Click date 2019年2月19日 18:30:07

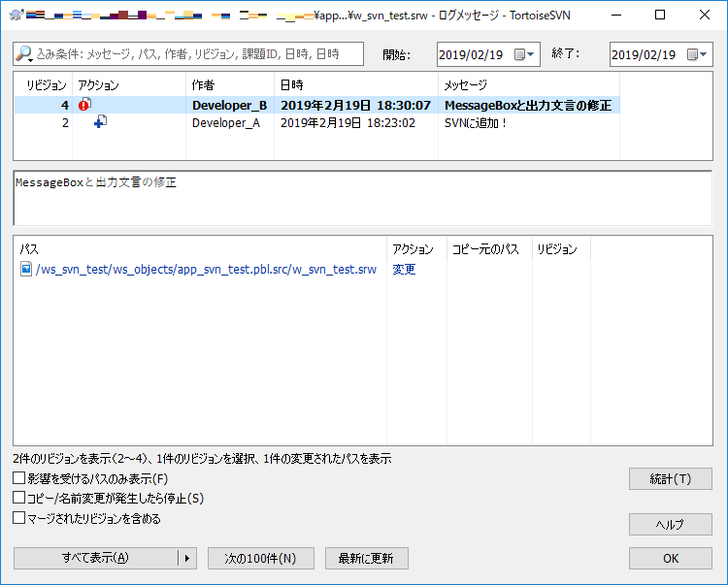355,106
